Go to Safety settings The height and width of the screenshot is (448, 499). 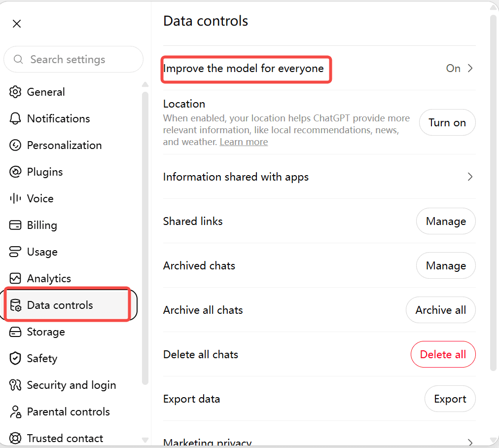(69, 358)
